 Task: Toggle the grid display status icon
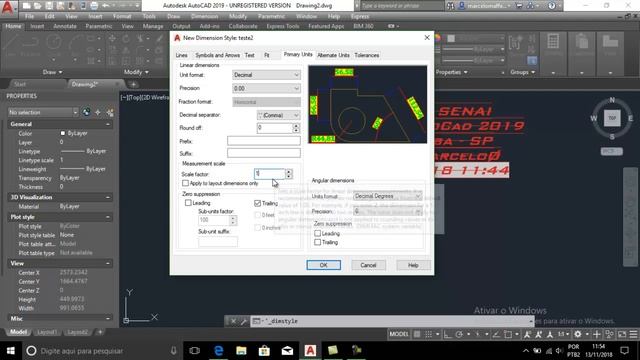(x=417, y=334)
